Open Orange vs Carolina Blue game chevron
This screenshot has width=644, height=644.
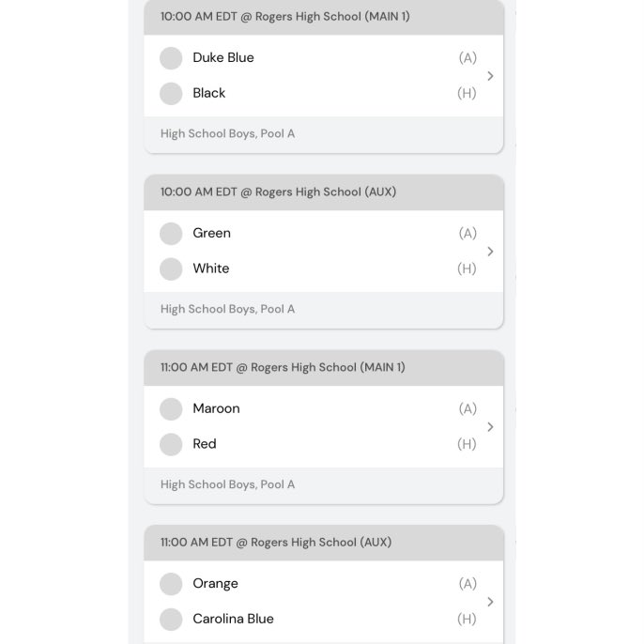point(490,602)
